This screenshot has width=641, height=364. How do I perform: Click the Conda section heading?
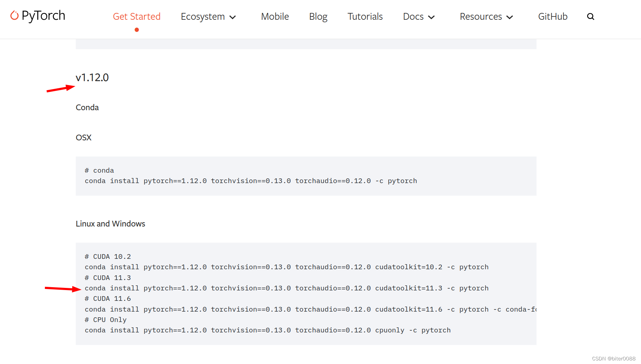[x=87, y=107]
